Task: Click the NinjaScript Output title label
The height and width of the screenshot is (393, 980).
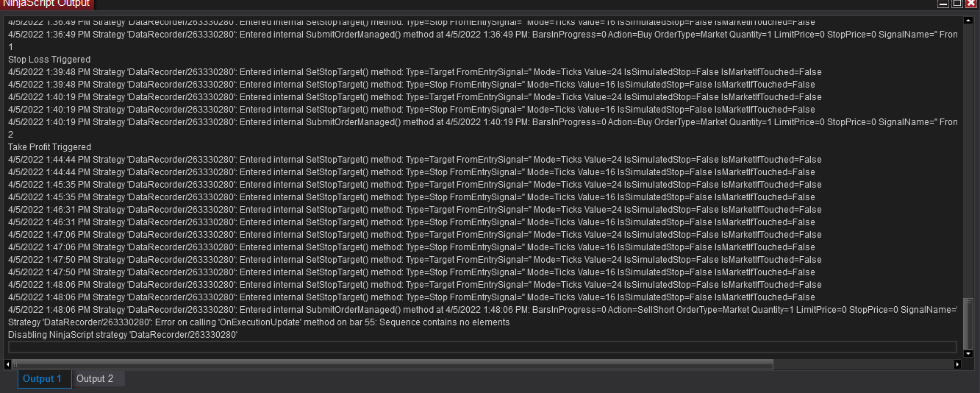Action: 47,4
